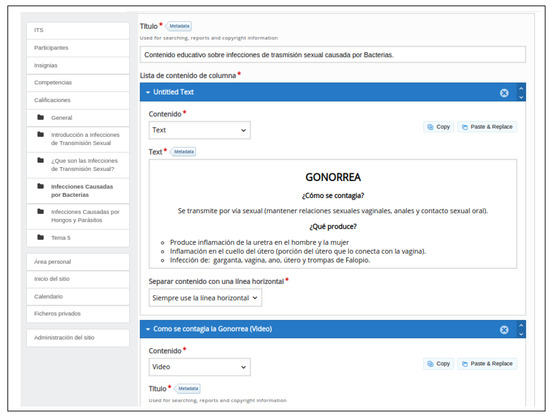Click the Se transmite por vía sexual sentence

(333, 211)
